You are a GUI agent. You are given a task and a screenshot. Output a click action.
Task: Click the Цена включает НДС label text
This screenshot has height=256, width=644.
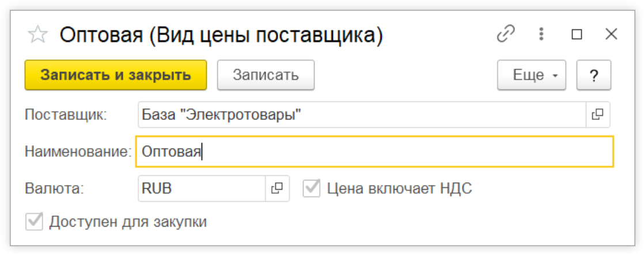[x=400, y=189]
